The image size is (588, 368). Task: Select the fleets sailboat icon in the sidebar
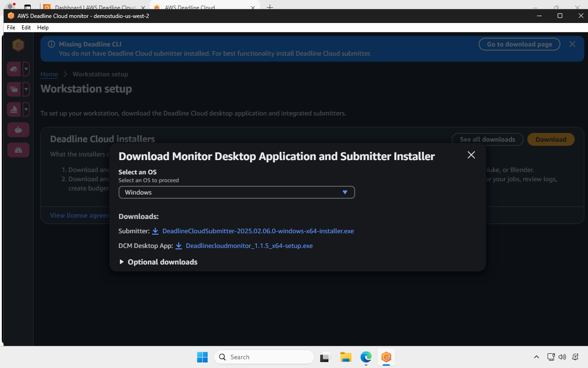[x=13, y=109]
